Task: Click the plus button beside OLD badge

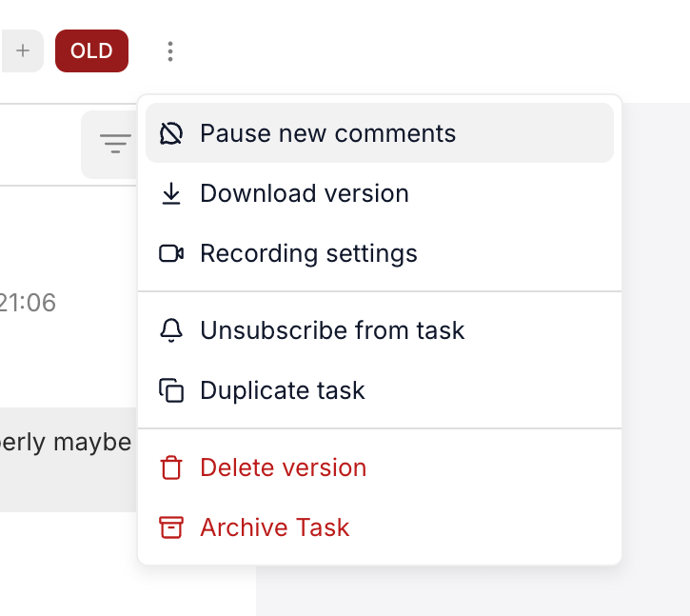Action: [23, 51]
